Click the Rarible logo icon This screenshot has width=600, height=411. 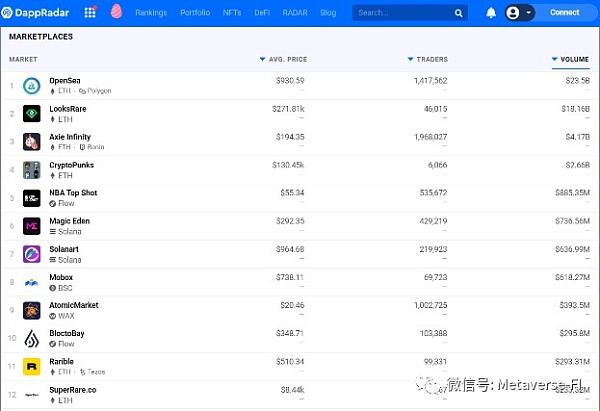click(x=31, y=367)
